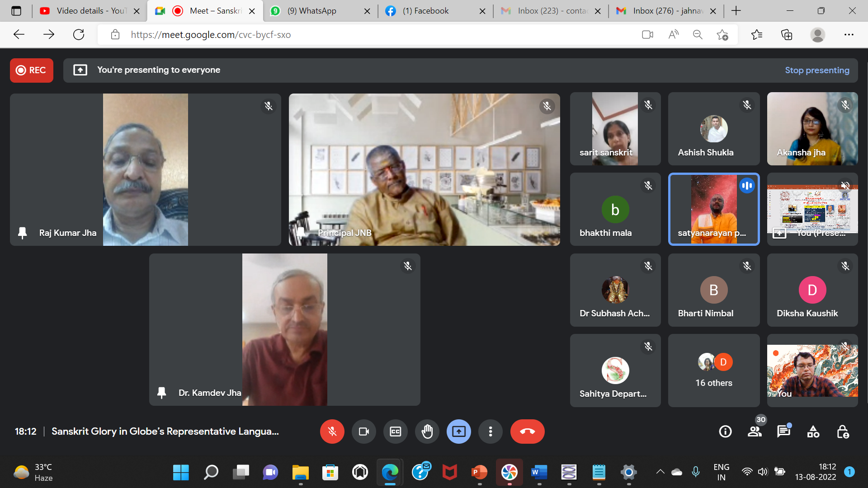Click the browser address bar URL
Viewport: 868px width, 488px height.
(x=211, y=35)
